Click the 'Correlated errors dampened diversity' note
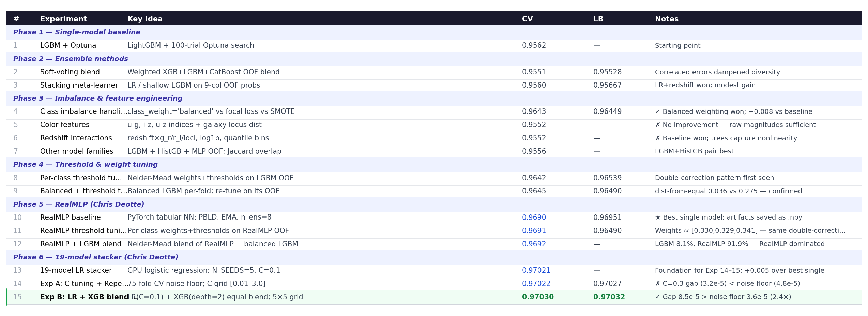The image size is (868, 316). tap(717, 72)
